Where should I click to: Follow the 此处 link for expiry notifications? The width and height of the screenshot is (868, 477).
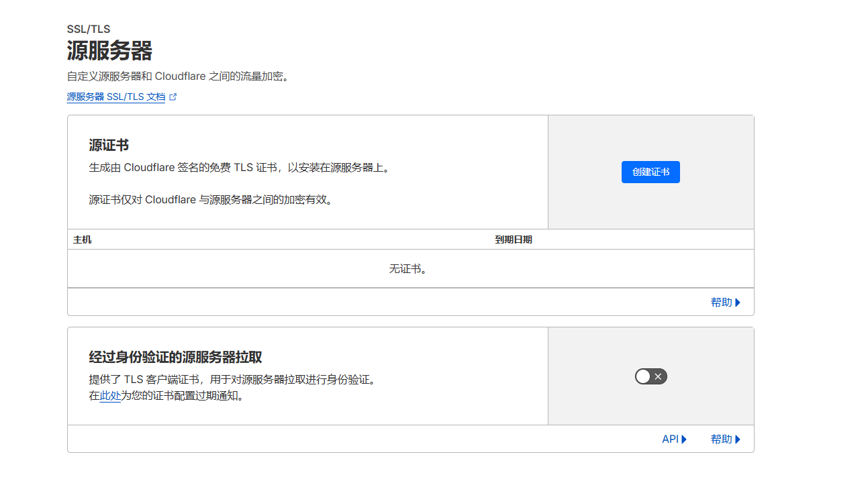[x=110, y=396]
